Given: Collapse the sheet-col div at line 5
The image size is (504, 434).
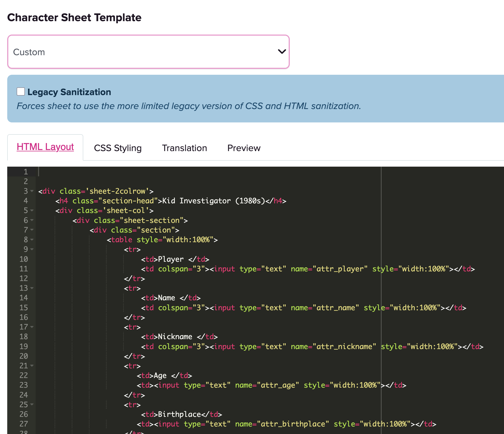Looking at the screenshot, I should click(32, 210).
